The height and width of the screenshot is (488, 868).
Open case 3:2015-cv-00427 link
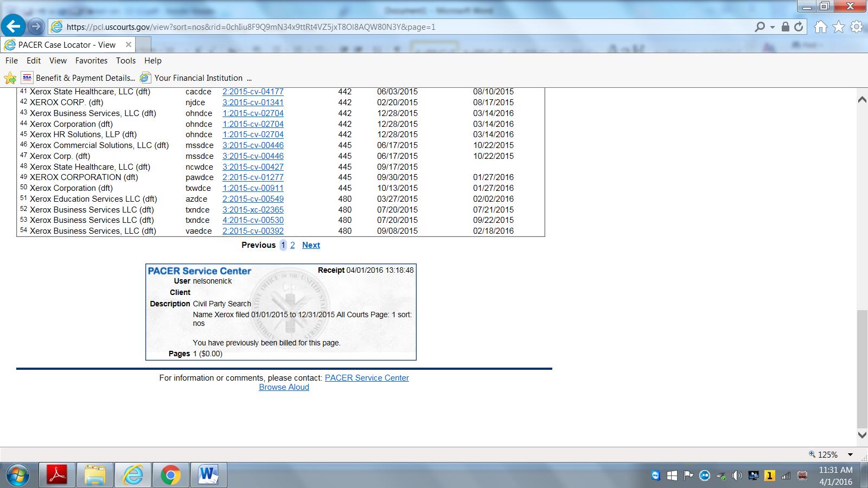[253, 167]
